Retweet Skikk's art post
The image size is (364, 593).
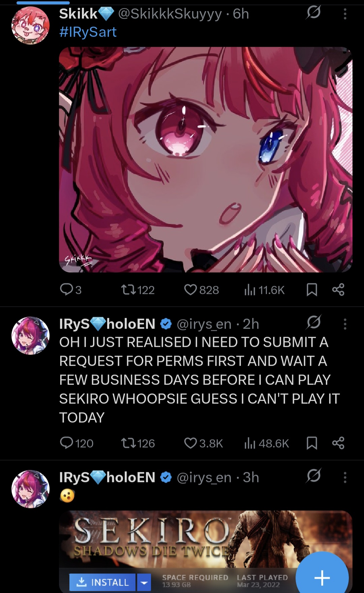138,290
